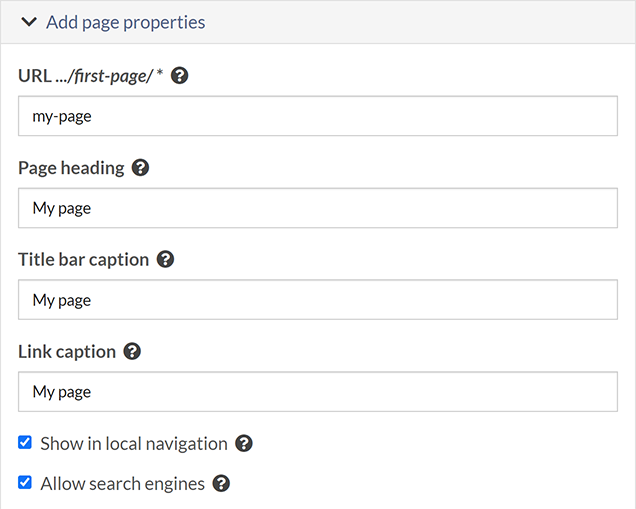Click the Allow search engines label text
This screenshot has height=509, width=636.
122,484
